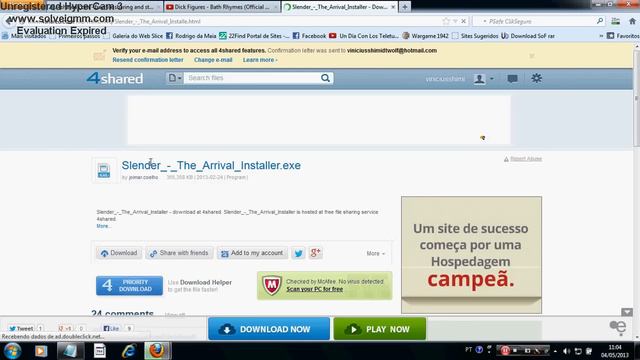Click the jomar.coelho uploader name
This screenshot has height=360, width=640.
click(144, 178)
